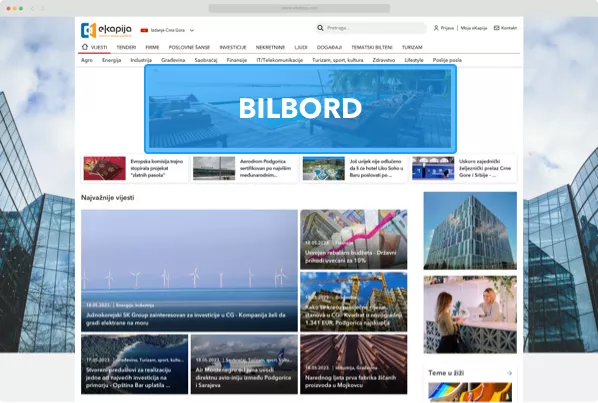This screenshot has height=403, width=598.
Task: Expand the Izdanje Crna Gora dropdown
Action: [x=192, y=30]
